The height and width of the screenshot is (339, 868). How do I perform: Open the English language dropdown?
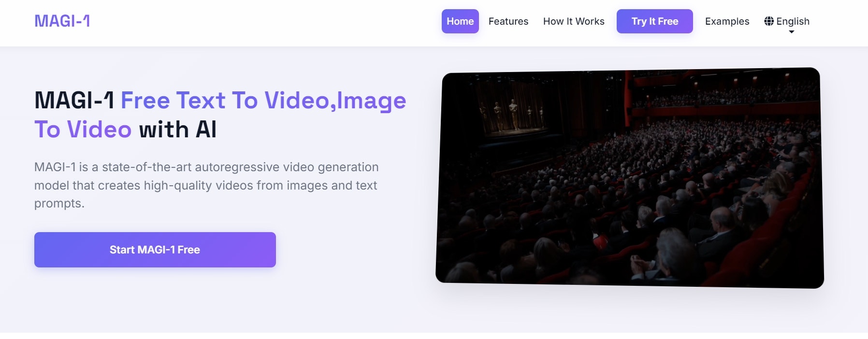coord(787,22)
